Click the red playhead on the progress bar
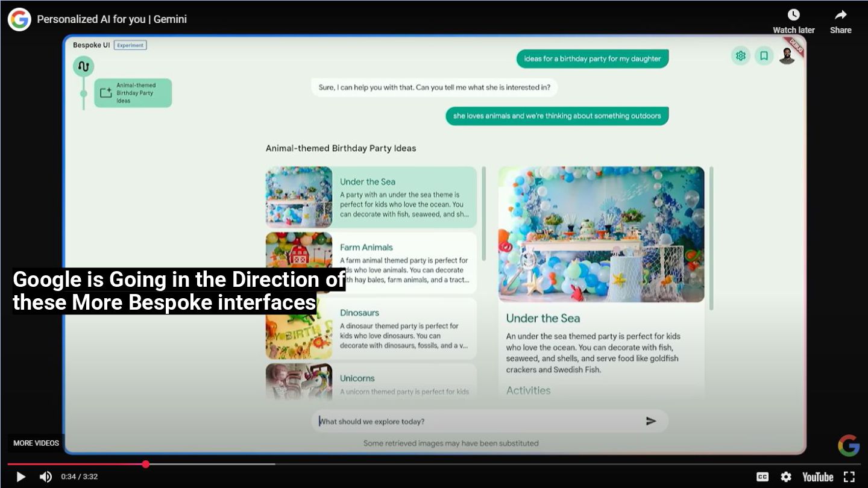 click(x=146, y=464)
